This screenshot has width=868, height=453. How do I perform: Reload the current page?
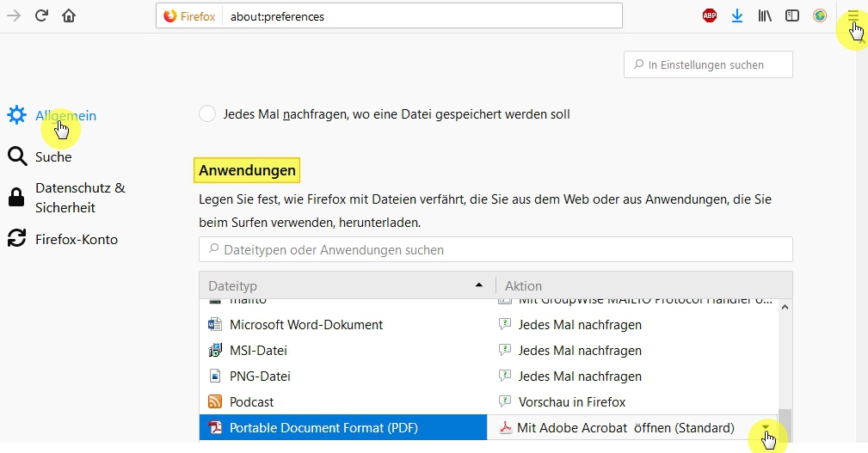41,15
